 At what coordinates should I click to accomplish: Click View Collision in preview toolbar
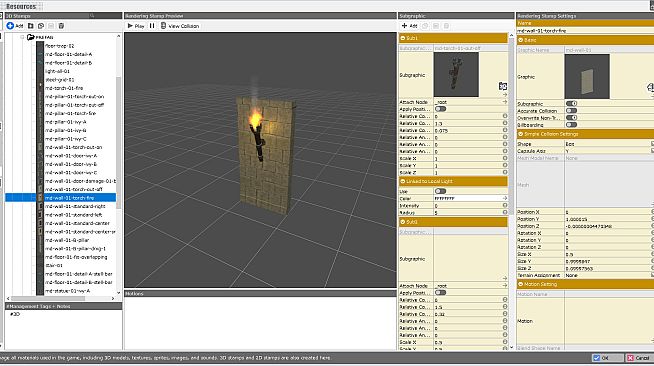coord(180,26)
